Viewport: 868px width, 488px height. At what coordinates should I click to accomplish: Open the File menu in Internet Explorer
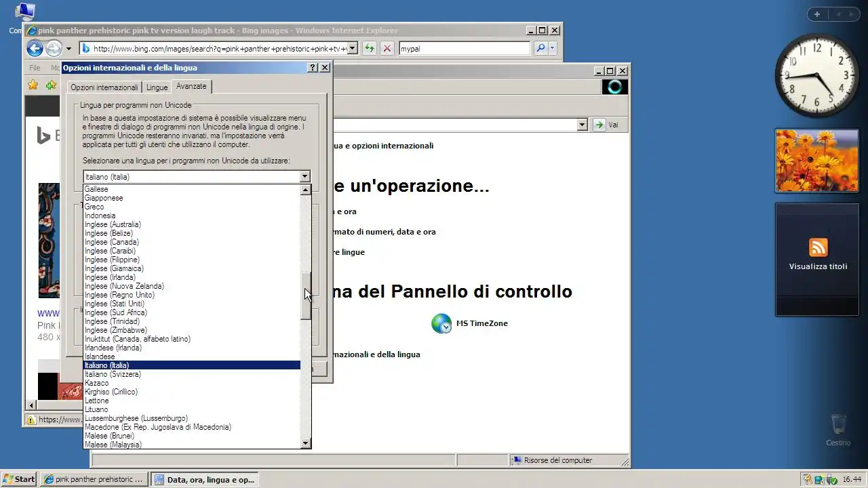[34, 68]
